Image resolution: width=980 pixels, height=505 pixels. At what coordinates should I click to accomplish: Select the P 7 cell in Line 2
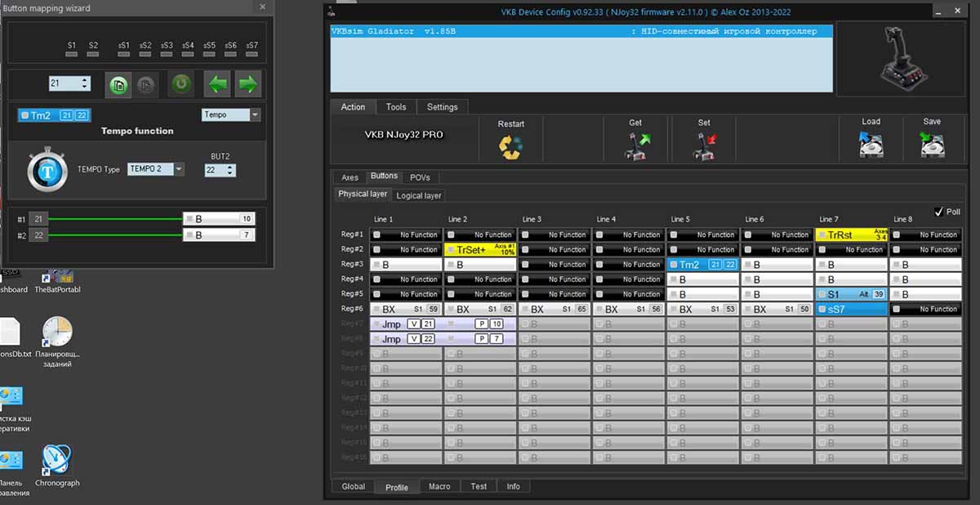(481, 339)
